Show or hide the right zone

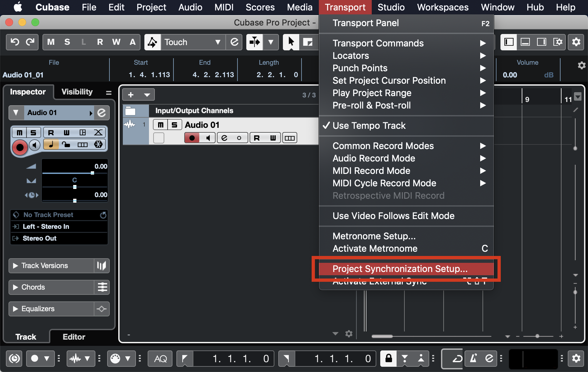click(542, 42)
